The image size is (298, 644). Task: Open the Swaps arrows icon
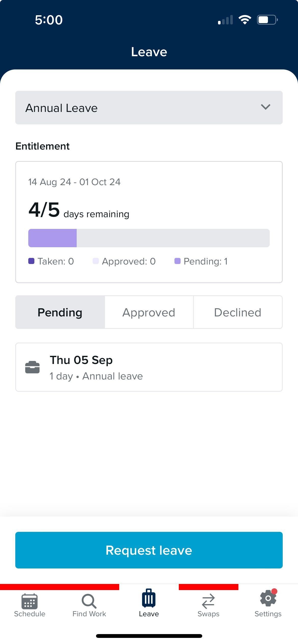click(x=208, y=601)
